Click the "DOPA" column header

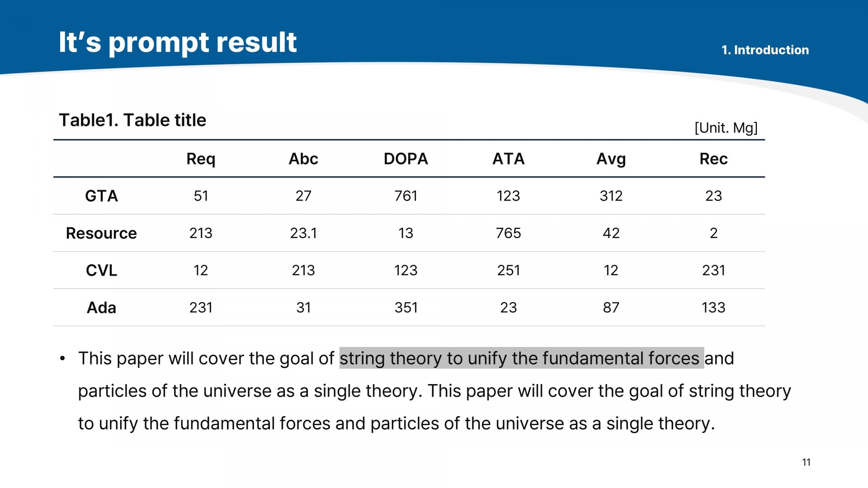coord(406,159)
